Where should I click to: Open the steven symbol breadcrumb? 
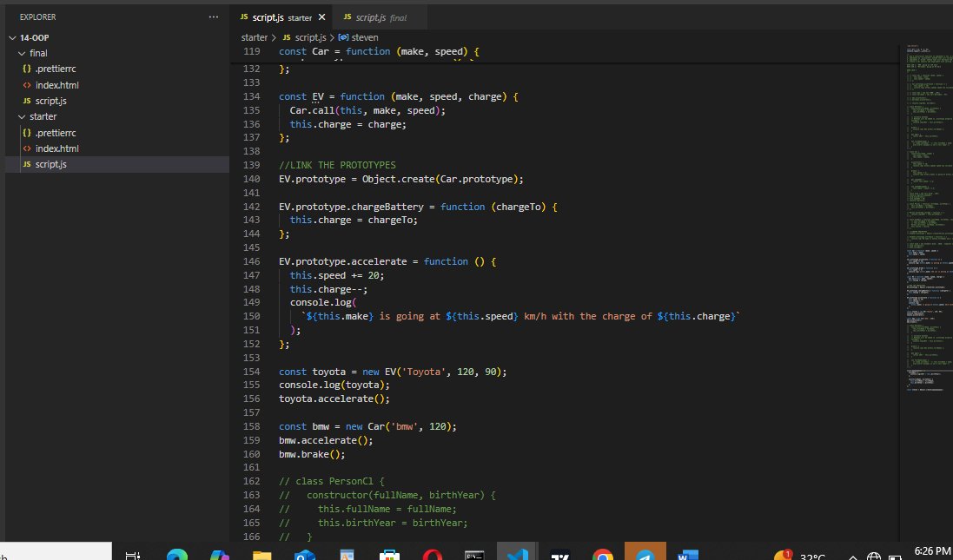point(358,37)
